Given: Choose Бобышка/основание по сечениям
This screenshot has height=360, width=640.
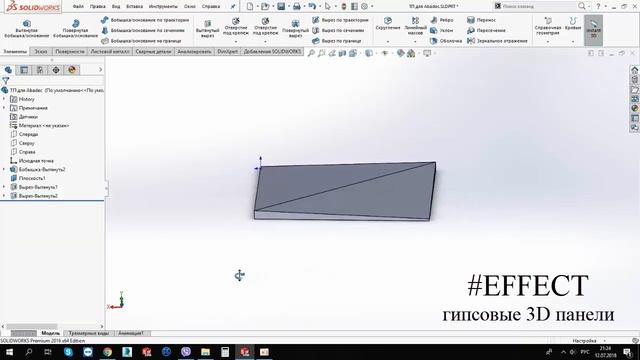Looking at the screenshot, I should pyautogui.click(x=143, y=30).
